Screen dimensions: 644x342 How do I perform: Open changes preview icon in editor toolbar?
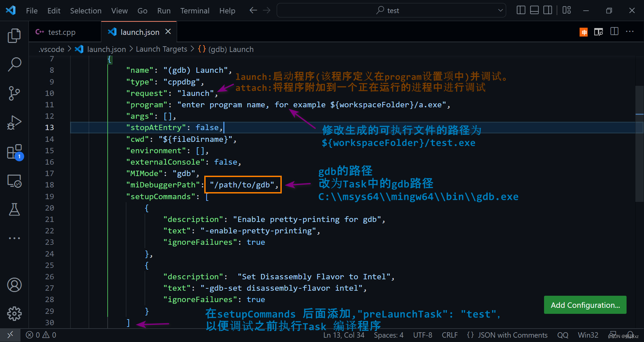[x=598, y=32]
